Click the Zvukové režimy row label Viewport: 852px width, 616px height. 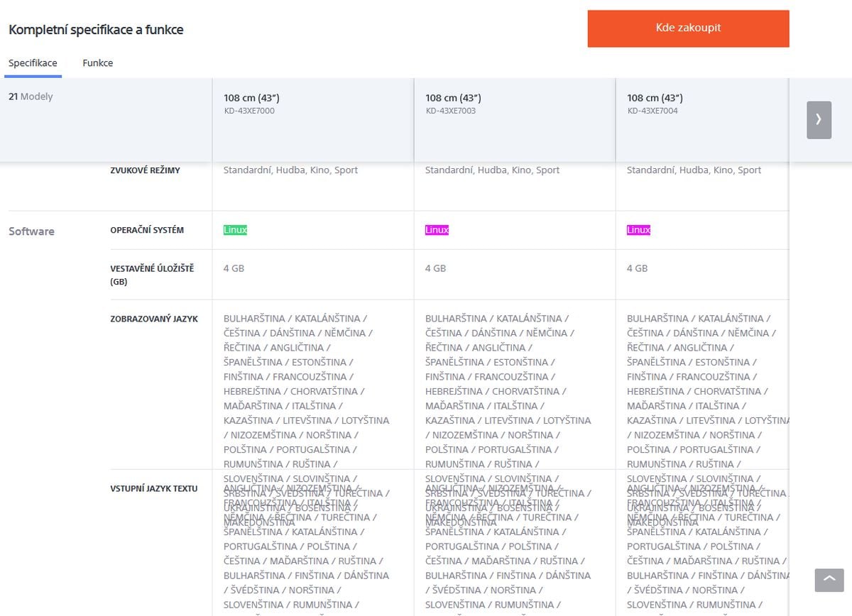tap(145, 171)
